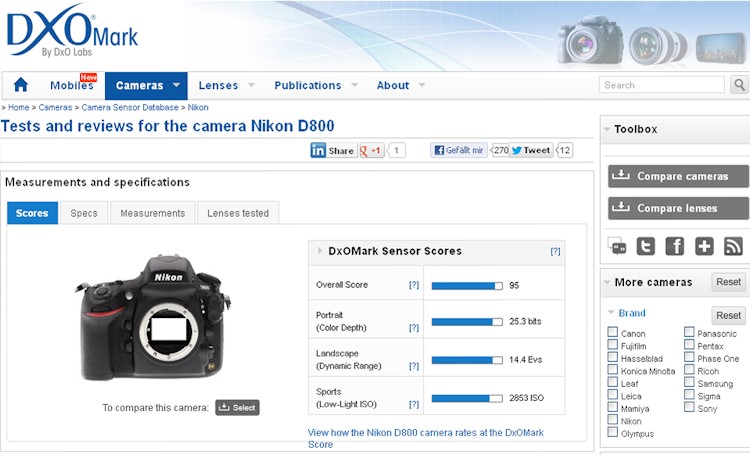The height and width of the screenshot is (455, 750).
Task: Click the search magnifier icon
Action: [x=739, y=85]
